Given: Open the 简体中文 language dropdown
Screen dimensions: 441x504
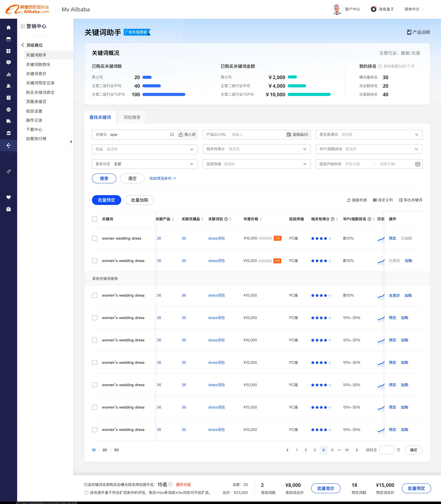Looking at the screenshot, I should (414, 9).
